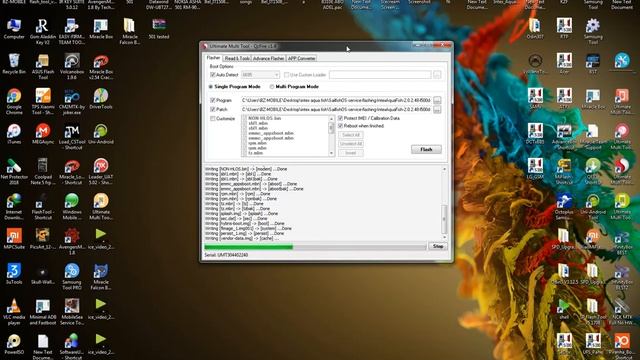
Task: Click the Program file path field
Action: [x=336, y=100]
